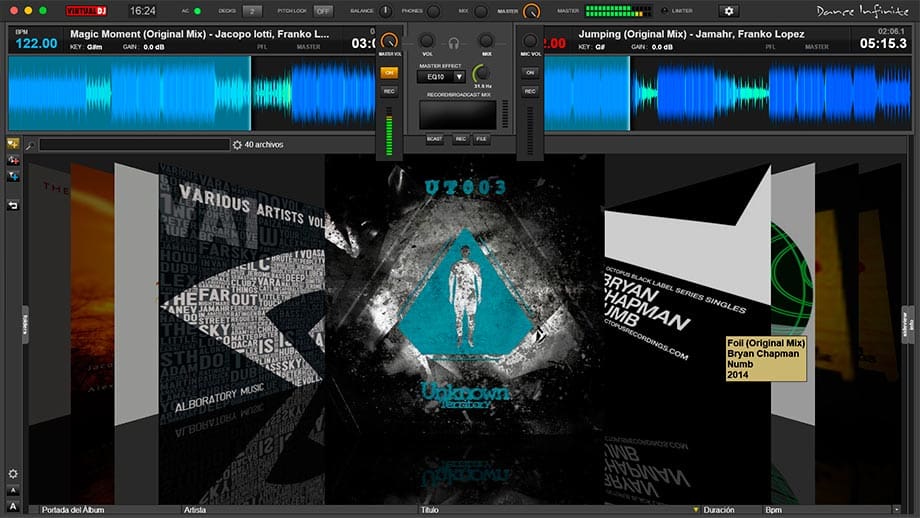920x518 pixels.
Task: Click the larger A font-size button
Action: tap(13, 506)
